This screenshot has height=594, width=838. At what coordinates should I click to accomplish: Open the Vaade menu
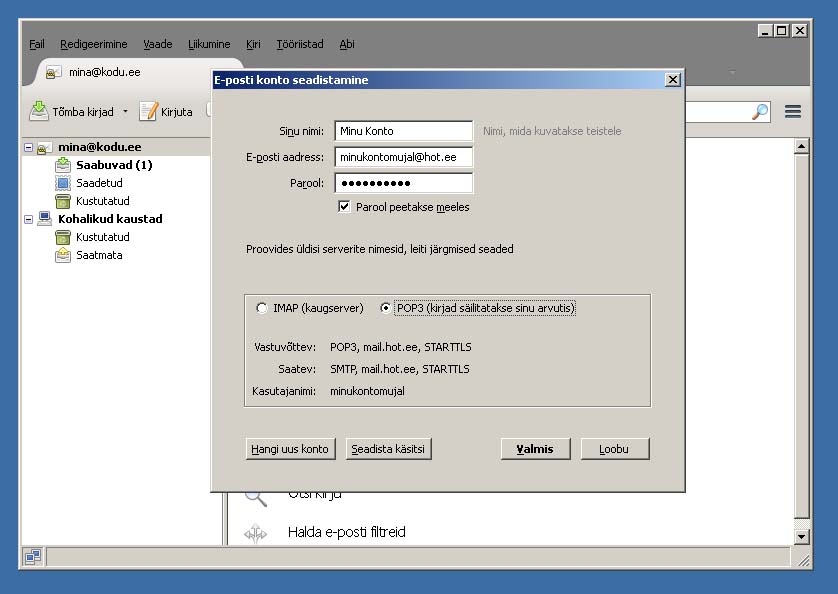tap(158, 44)
